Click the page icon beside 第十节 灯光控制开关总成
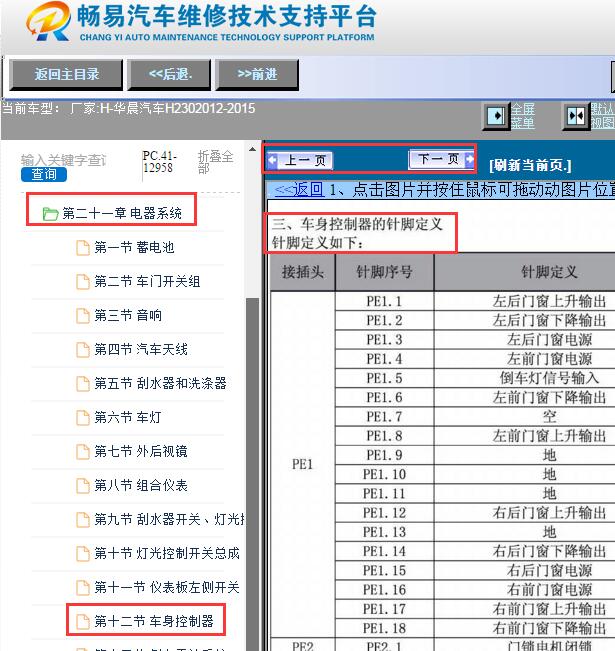 [x=83, y=554]
